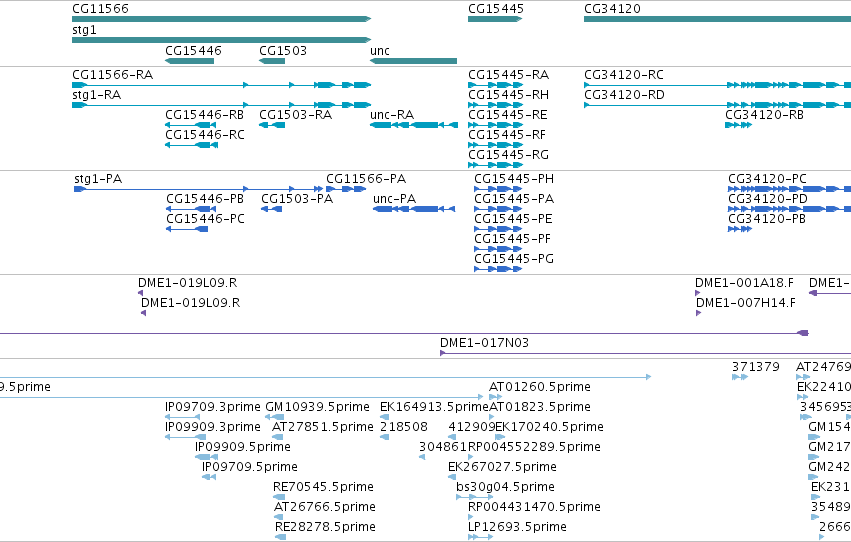The height and width of the screenshot is (542, 851).
Task: Select EST IP09909.5prime
Action: click(206, 457)
